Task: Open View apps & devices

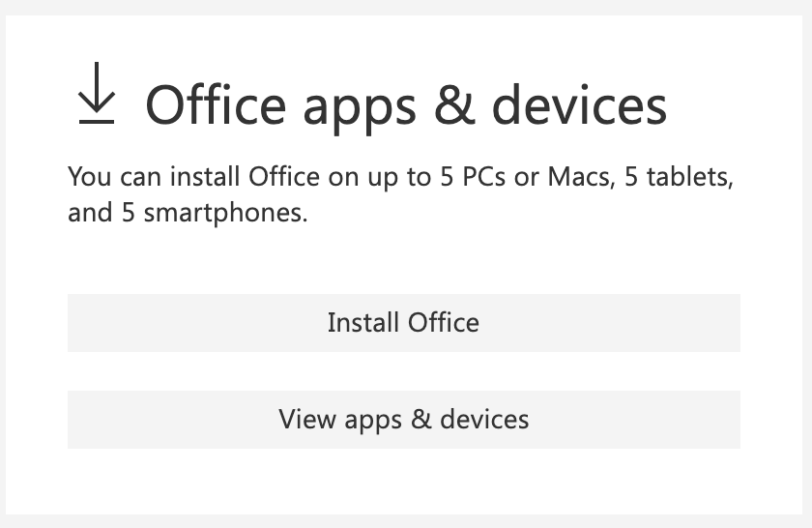Action: pos(403,420)
